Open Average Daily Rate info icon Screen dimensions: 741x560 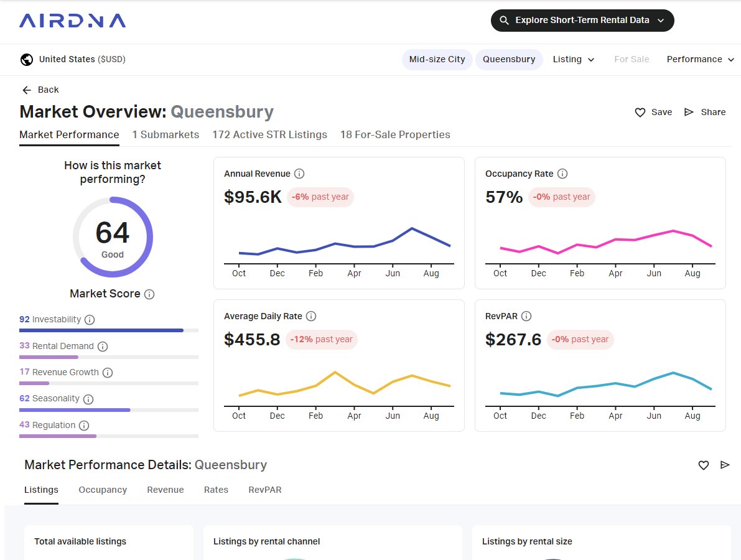(311, 316)
